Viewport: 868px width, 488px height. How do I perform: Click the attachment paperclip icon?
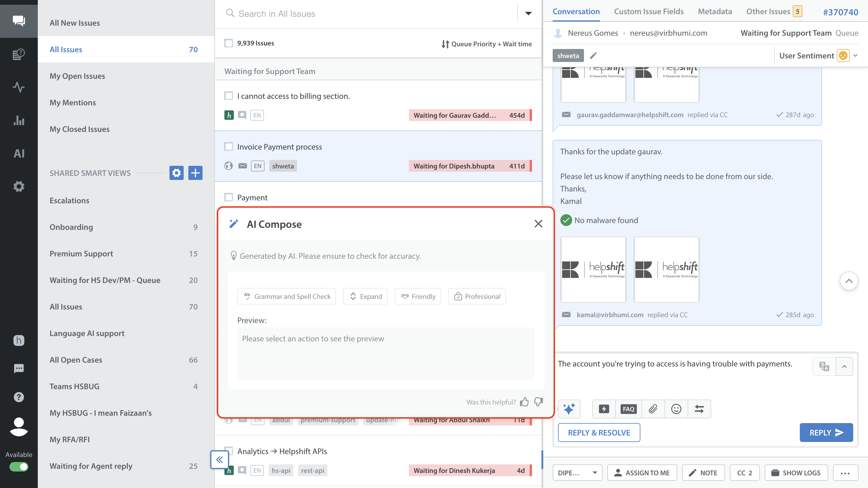pyautogui.click(x=653, y=409)
